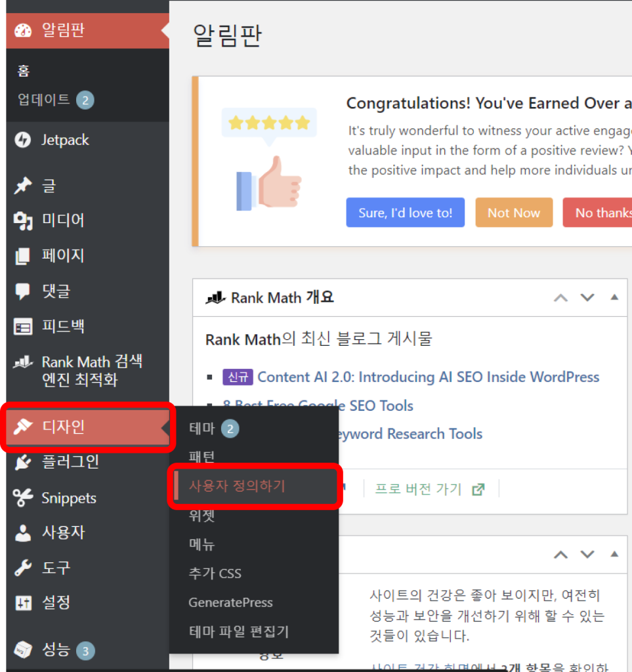Open Rank Math 검색 엔진 최적화 menu
Image resolution: width=632 pixels, height=672 pixels.
pos(87,371)
